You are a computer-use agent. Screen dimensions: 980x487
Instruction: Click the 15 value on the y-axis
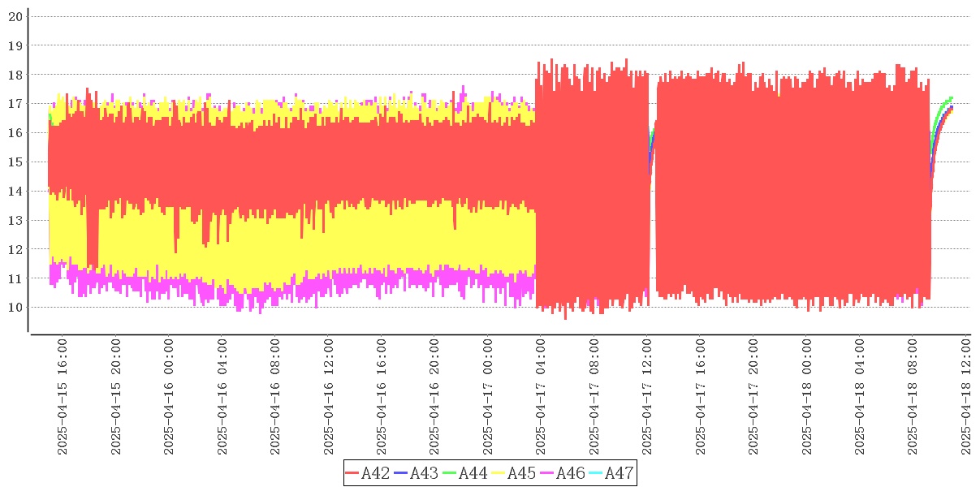point(14,162)
